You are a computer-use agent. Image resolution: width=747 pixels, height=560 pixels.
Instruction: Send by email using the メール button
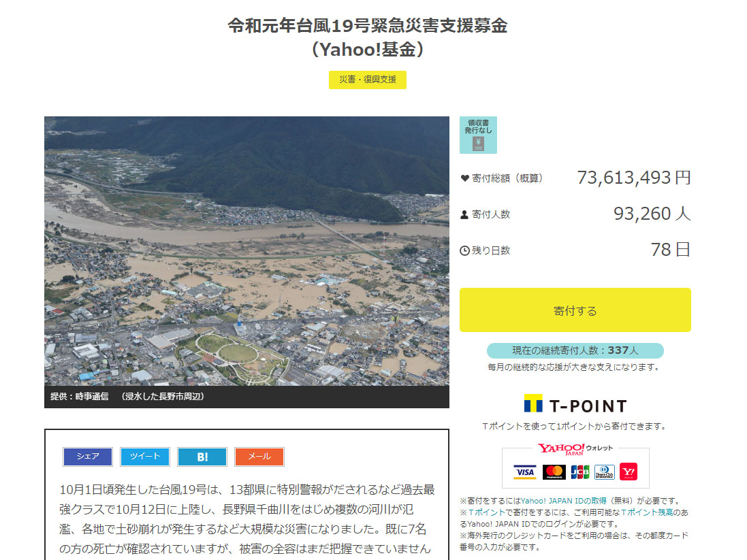click(x=259, y=457)
